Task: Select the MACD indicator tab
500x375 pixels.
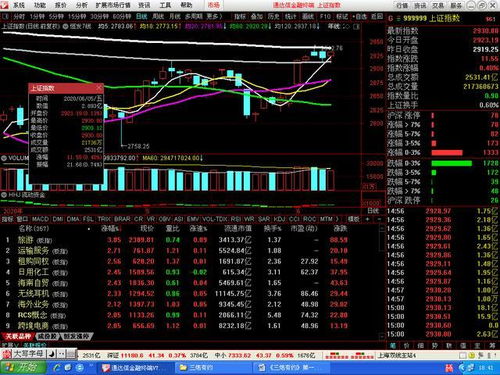Action: (x=40, y=219)
